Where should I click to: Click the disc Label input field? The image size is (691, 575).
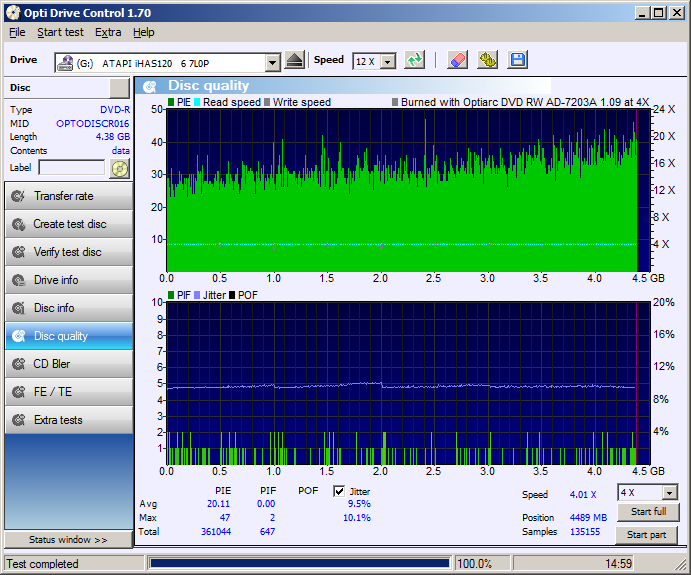tap(71, 168)
